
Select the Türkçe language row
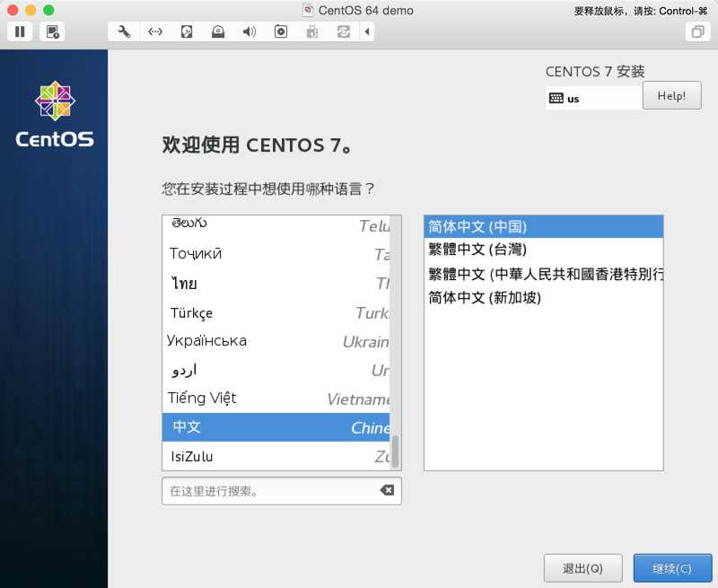pos(276,312)
